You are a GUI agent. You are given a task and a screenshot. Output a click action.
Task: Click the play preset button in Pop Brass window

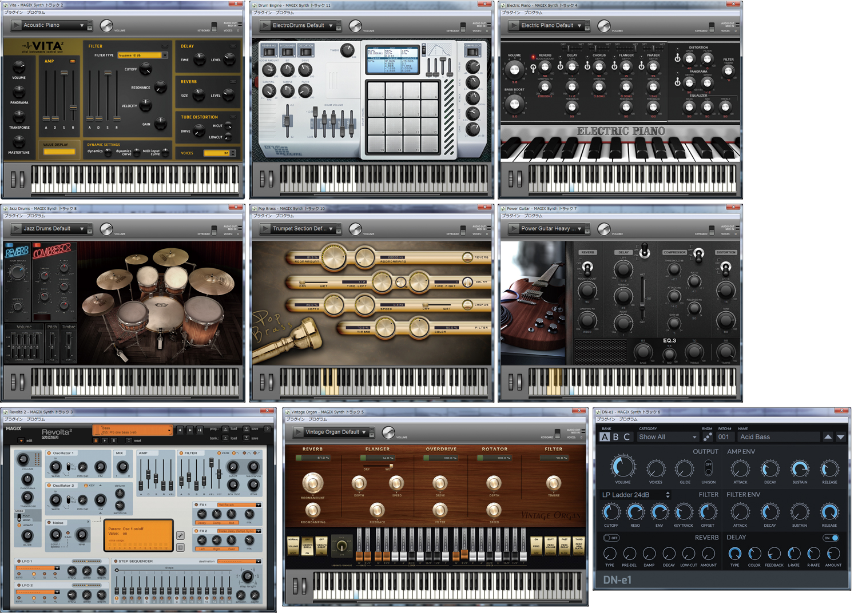(265, 228)
